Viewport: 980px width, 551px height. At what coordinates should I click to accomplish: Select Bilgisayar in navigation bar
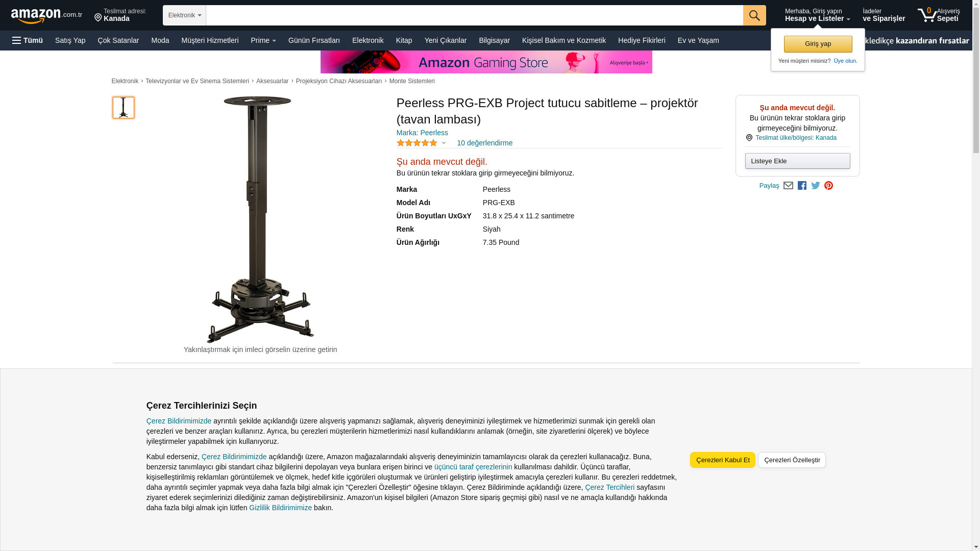494,40
